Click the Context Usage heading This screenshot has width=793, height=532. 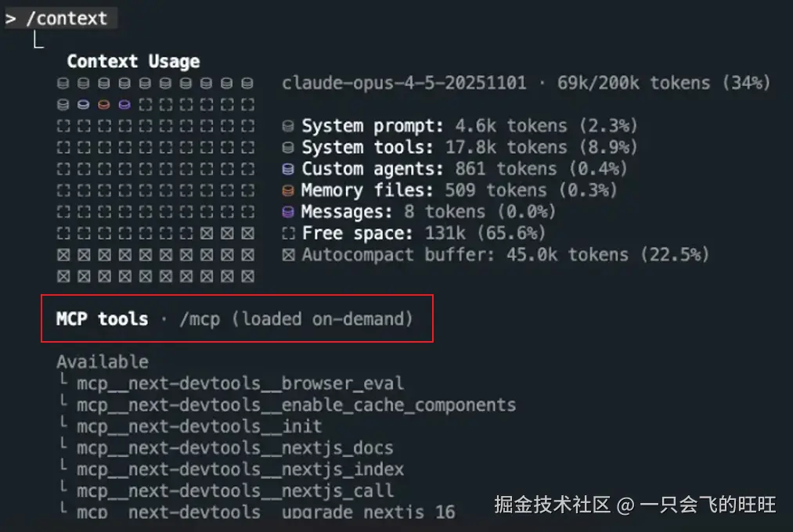[133, 62]
